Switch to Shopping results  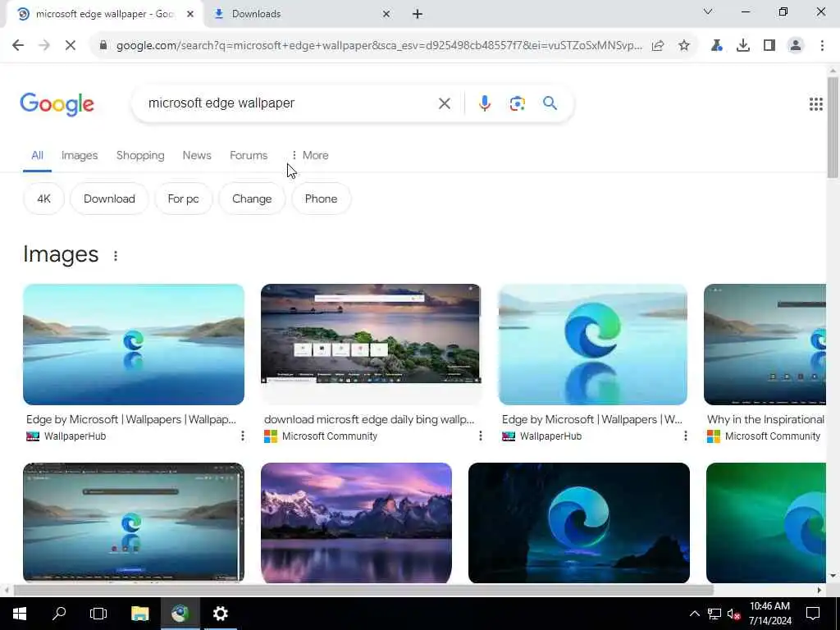point(140,155)
